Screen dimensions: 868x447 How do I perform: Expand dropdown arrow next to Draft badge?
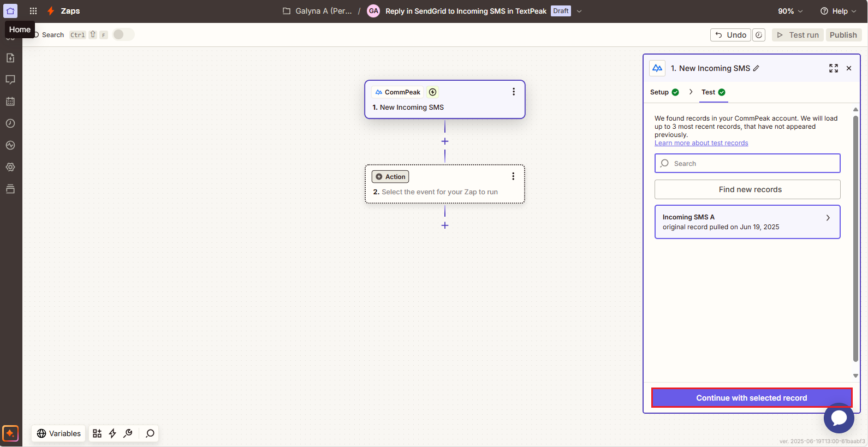(x=579, y=11)
